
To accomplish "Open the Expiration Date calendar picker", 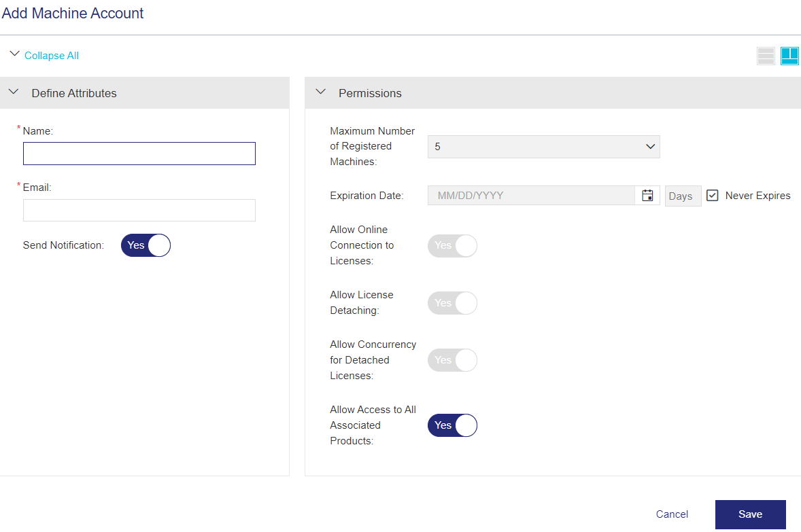I will pos(647,196).
